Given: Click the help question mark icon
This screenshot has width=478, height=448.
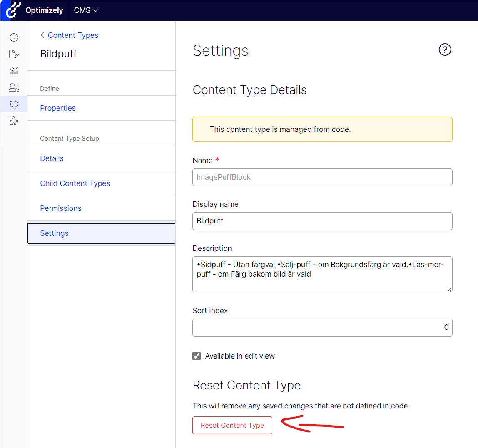Looking at the screenshot, I should (x=445, y=50).
